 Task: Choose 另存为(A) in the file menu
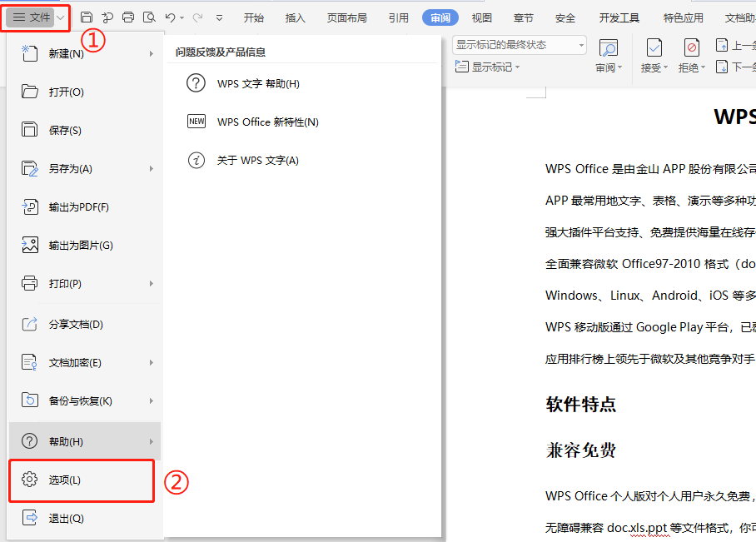tap(86, 168)
